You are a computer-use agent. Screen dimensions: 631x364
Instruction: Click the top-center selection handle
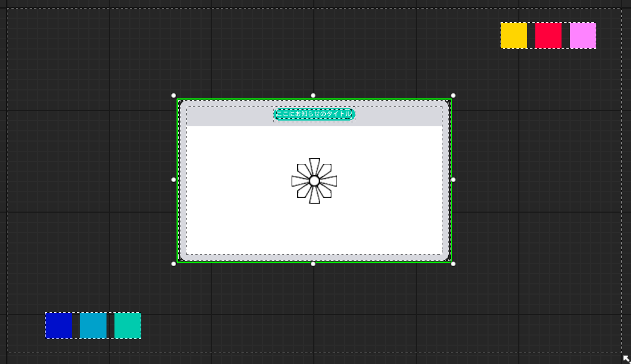pos(313,96)
